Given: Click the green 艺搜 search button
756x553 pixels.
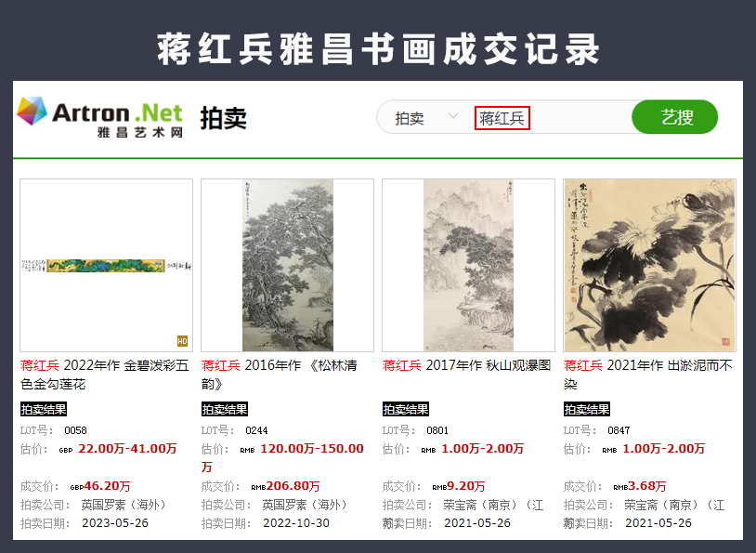Looking at the screenshot, I should (x=674, y=117).
